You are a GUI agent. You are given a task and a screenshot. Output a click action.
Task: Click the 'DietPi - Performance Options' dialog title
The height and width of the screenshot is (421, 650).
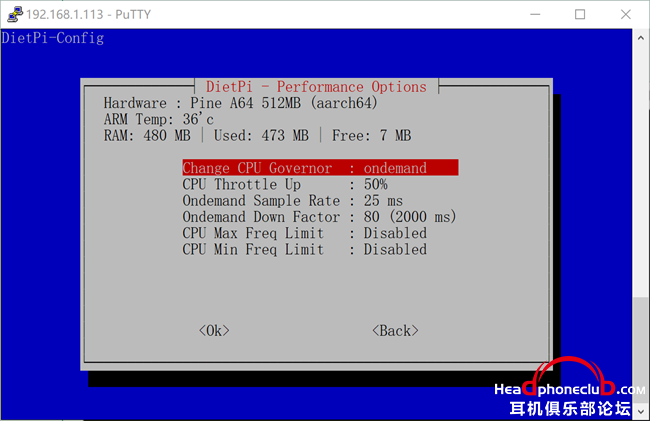pos(316,87)
